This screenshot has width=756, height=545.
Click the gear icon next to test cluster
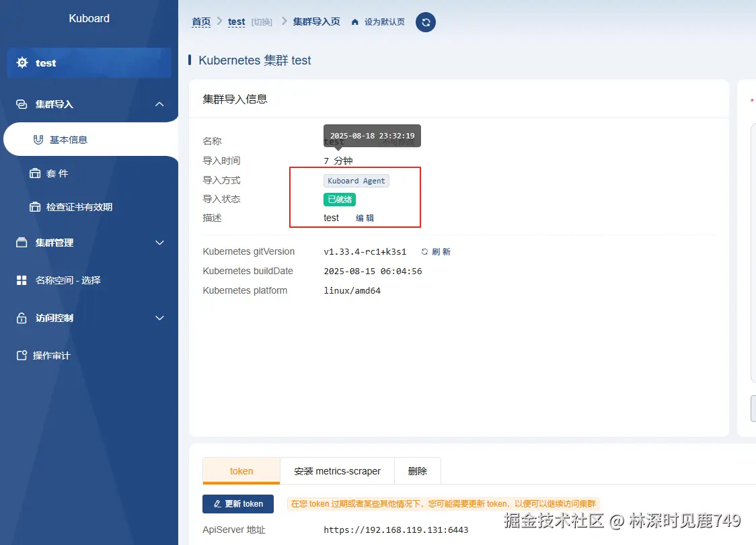tap(22, 62)
